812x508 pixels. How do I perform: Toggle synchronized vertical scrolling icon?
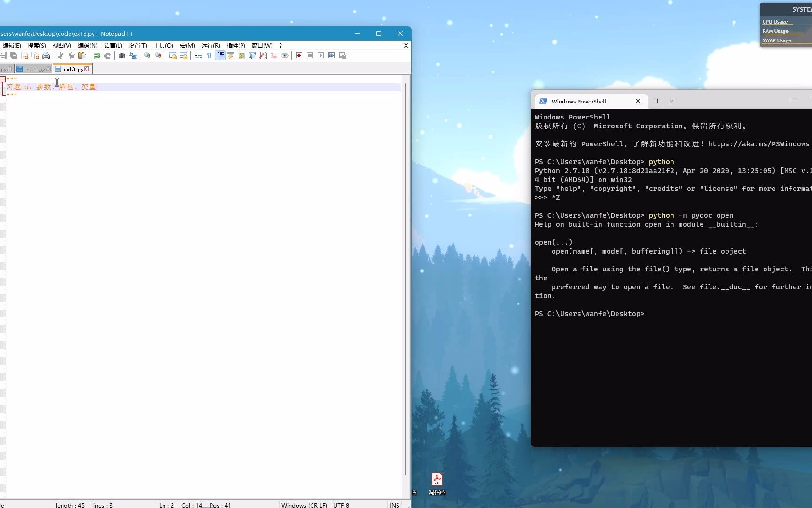pyautogui.click(x=172, y=56)
